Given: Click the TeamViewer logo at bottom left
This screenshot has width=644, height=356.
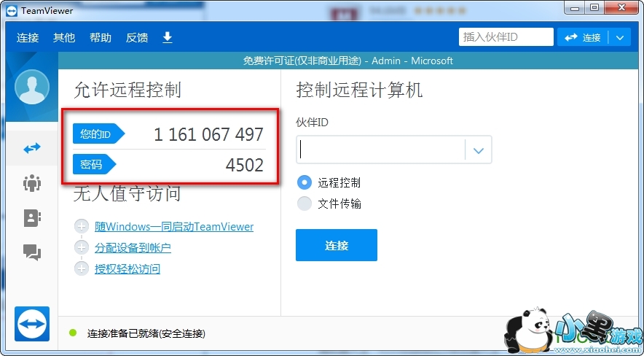Looking at the screenshot, I should [x=32, y=323].
